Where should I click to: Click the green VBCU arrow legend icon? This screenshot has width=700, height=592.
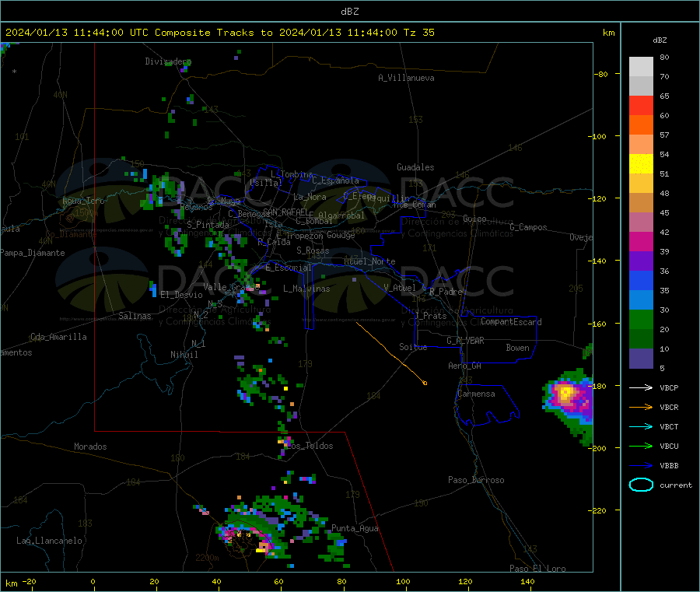[641, 446]
